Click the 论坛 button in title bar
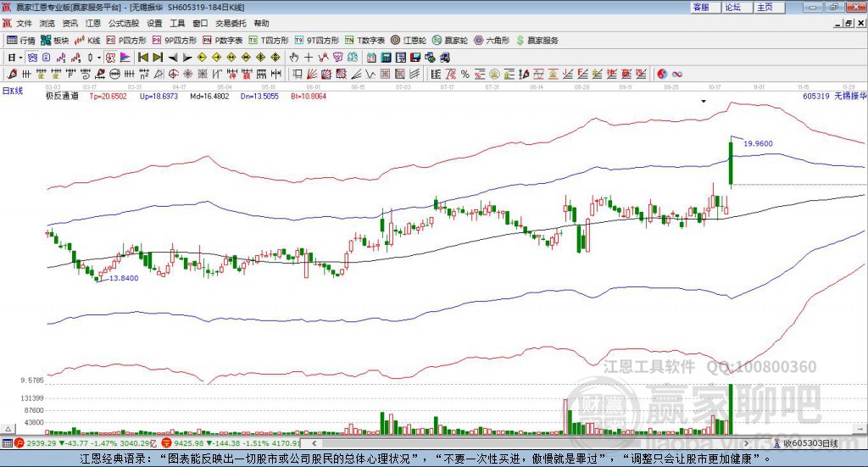This screenshot has width=868, height=467. tap(737, 7)
